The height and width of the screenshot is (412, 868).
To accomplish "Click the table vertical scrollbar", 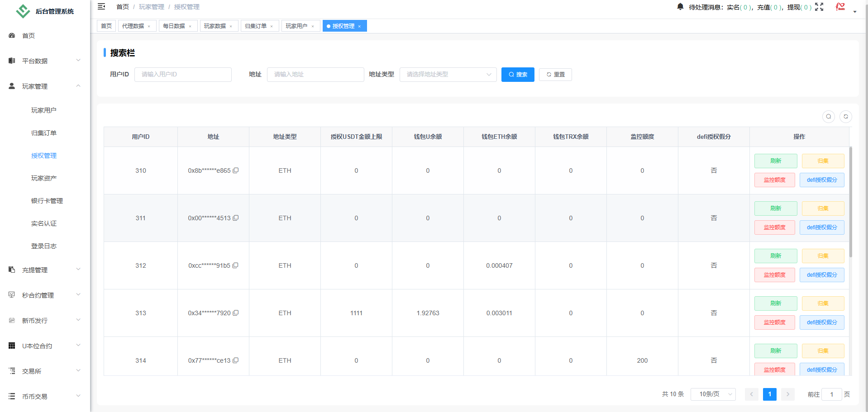I will pyautogui.click(x=851, y=202).
